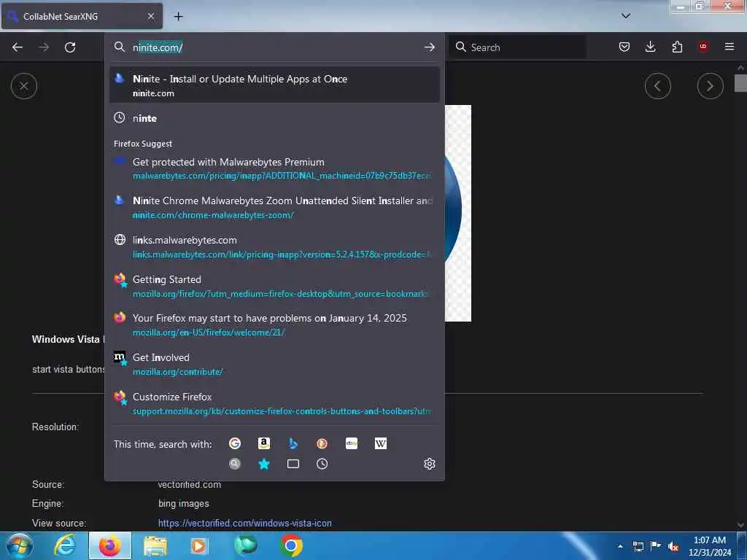Viewport: 747px width, 560px height.
Task: Select the 'ninte' history search suggestion
Action: [274, 118]
